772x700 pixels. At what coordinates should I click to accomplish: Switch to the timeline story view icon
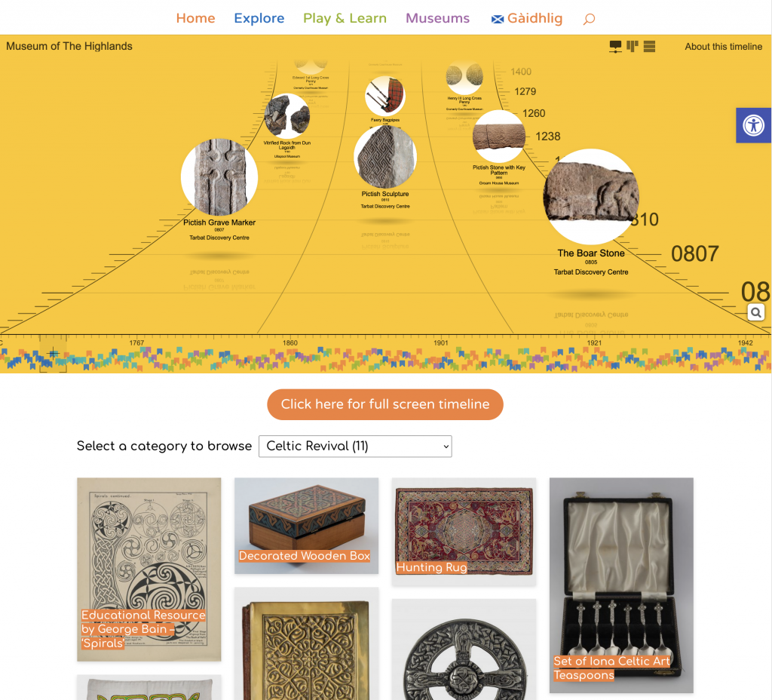(615, 47)
